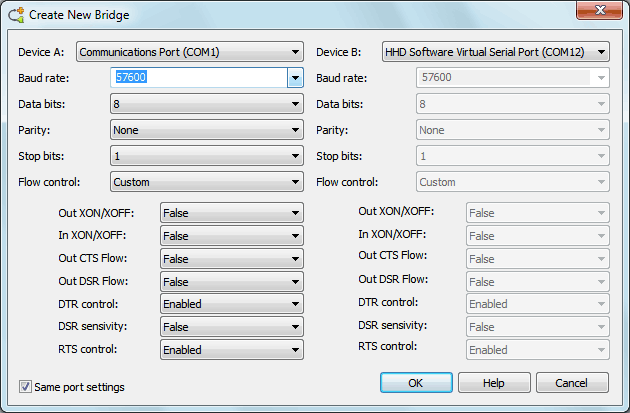The image size is (630, 413).
Task: Open Device A In XON/XOFF dropdown
Action: pos(232,236)
